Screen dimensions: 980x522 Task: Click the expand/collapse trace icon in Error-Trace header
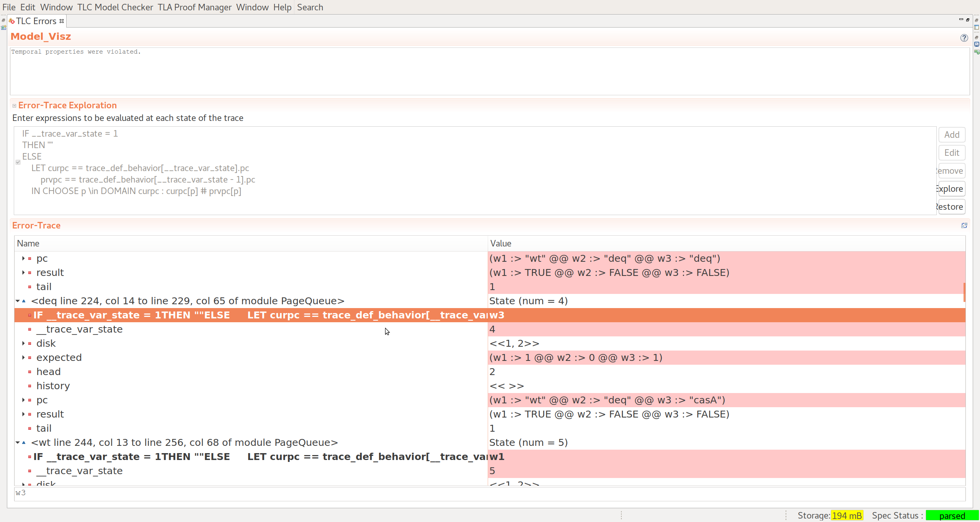click(x=964, y=225)
